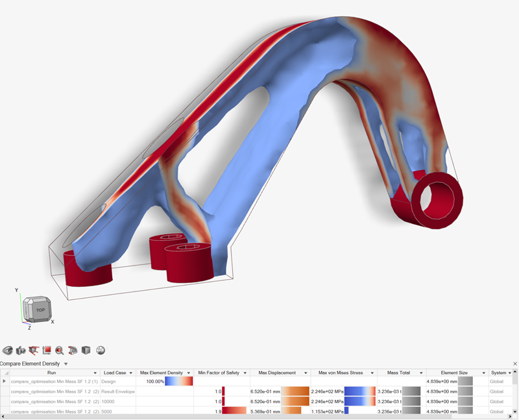519x420 pixels.
Task: Click the gray cube display mode icon
Action: click(x=86, y=351)
